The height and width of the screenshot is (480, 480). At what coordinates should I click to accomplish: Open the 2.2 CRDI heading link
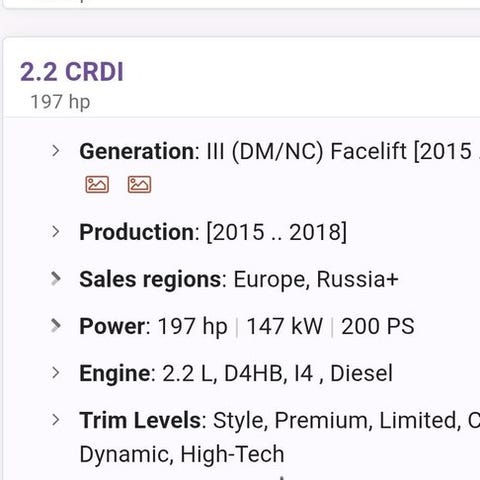pos(72,72)
